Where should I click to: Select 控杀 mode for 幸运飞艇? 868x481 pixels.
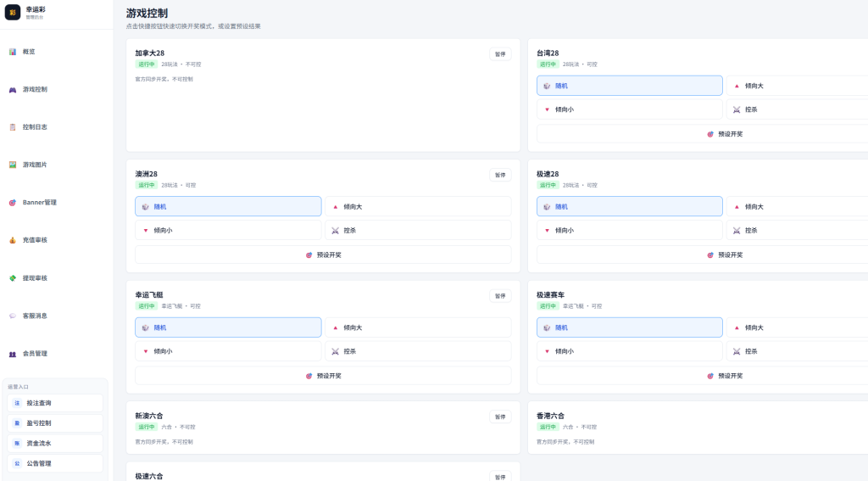[x=418, y=350]
